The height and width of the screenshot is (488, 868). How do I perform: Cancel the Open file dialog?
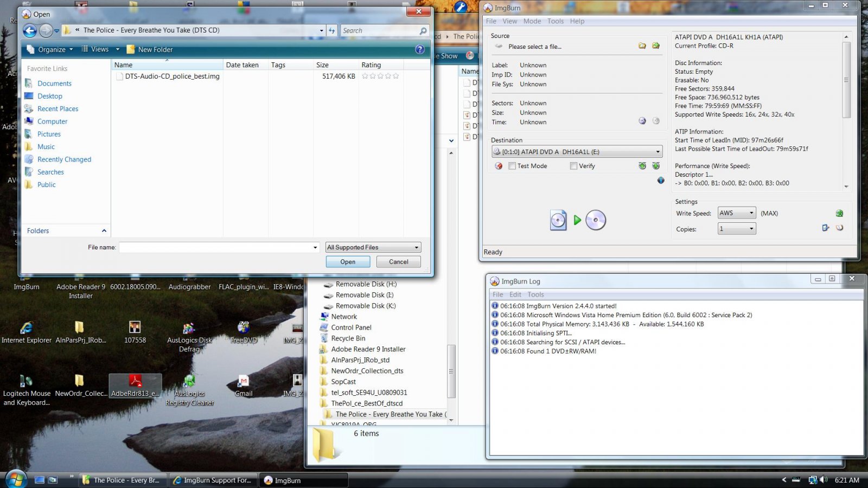399,262
